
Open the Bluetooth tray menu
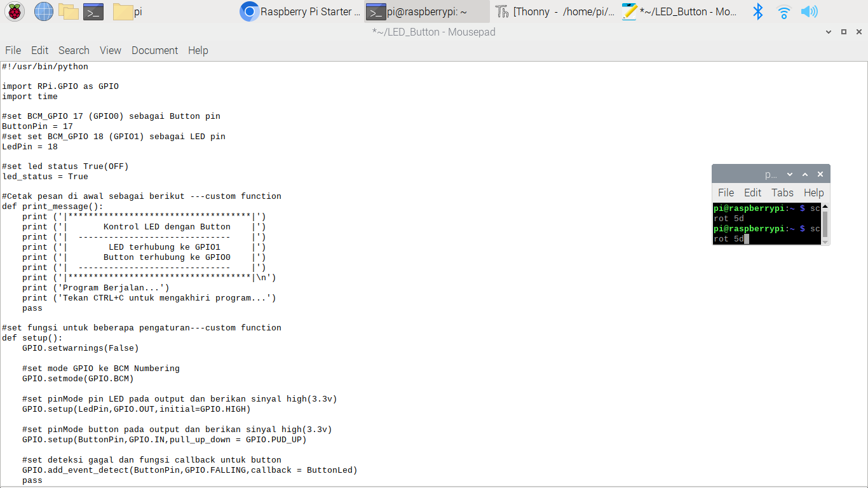757,11
